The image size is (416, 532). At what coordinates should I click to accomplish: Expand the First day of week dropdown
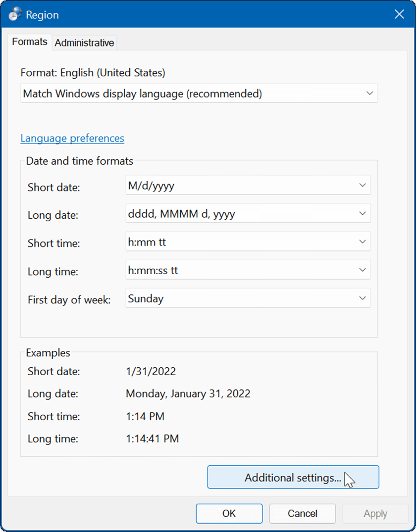click(248, 298)
